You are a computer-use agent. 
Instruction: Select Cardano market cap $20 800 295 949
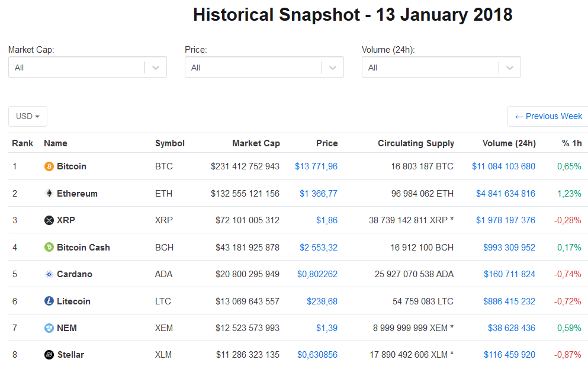248,274
